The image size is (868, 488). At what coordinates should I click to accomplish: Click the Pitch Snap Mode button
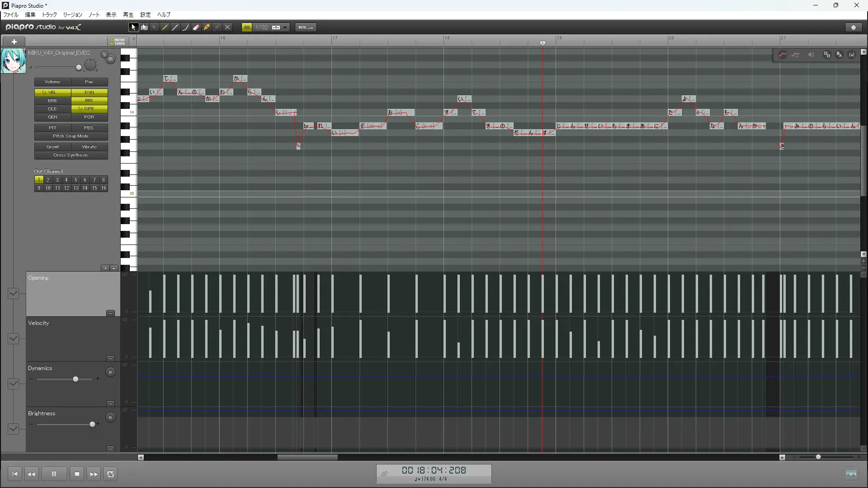click(x=71, y=136)
